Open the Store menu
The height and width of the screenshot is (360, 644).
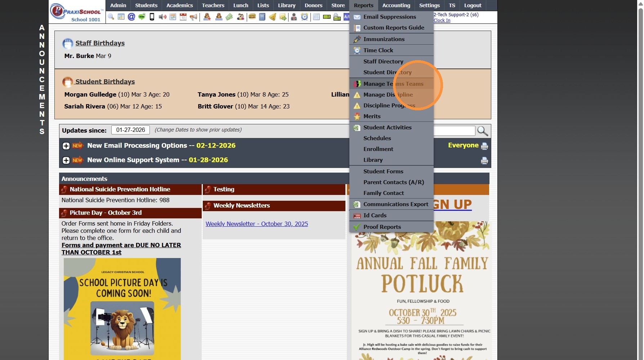coord(338,5)
